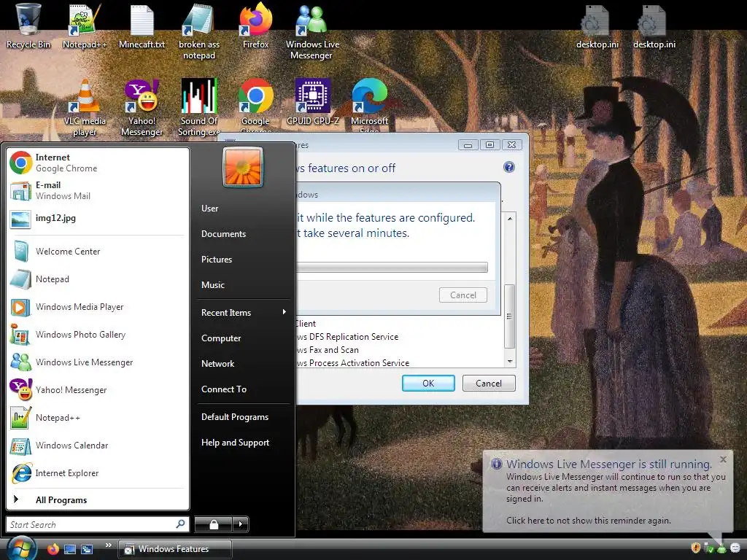Open Default Programs from the Start menu
The height and width of the screenshot is (560, 747).
click(x=234, y=417)
